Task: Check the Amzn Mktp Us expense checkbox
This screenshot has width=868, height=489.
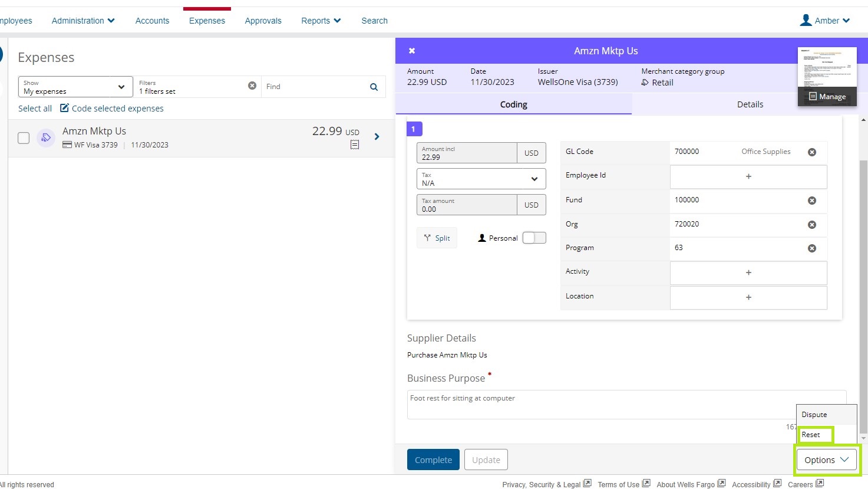Action: pos(23,137)
